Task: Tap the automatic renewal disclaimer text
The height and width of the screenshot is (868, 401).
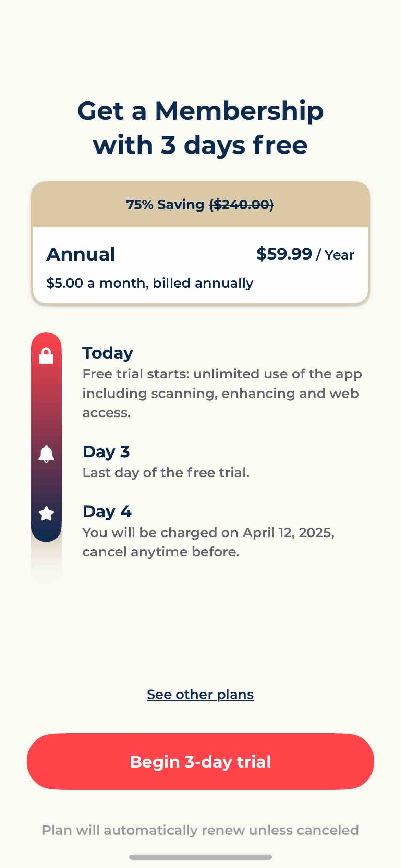Action: (200, 830)
